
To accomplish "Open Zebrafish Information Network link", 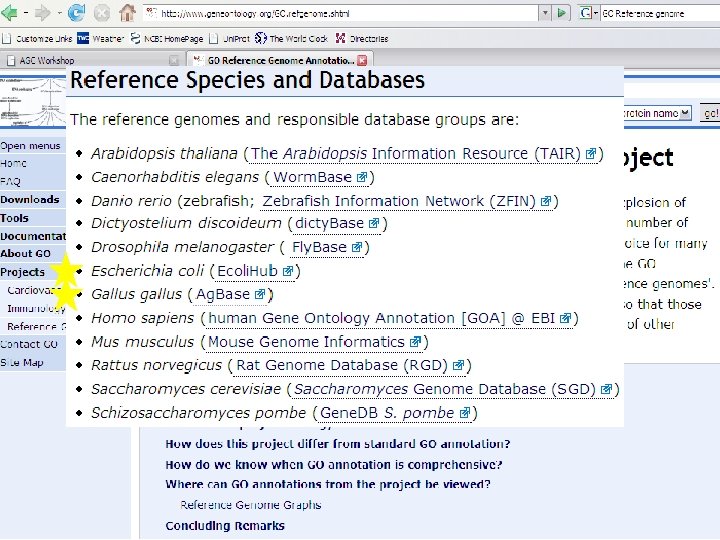I will click(399, 201).
